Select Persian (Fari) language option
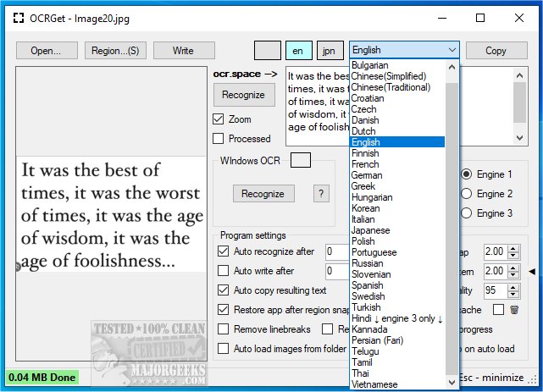Viewport: 543px width, 392px height. pyautogui.click(x=397, y=340)
